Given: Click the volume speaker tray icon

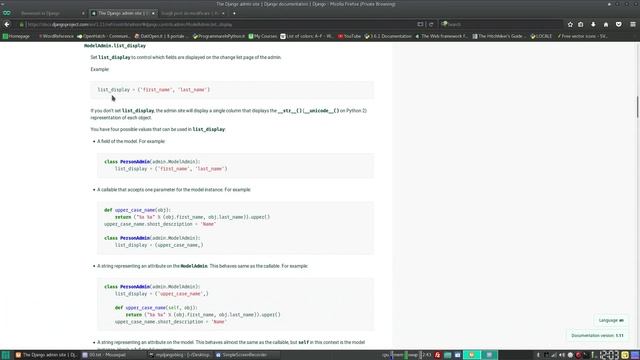Looking at the screenshot, I should click(x=562, y=355).
